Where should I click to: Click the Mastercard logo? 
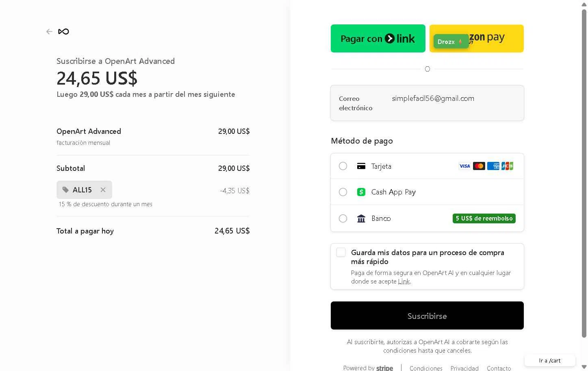[479, 166]
